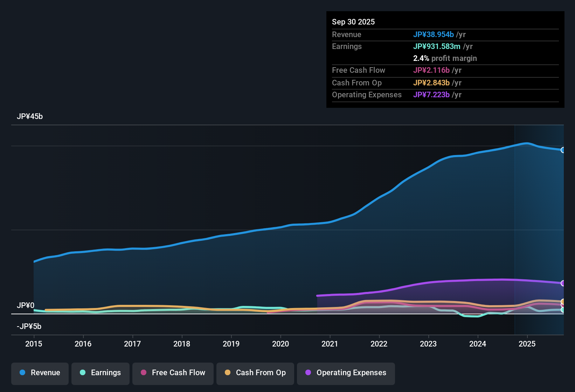The image size is (575, 392).
Task: Select the 2.4% profit margin row
Action: pyautogui.click(x=445, y=58)
